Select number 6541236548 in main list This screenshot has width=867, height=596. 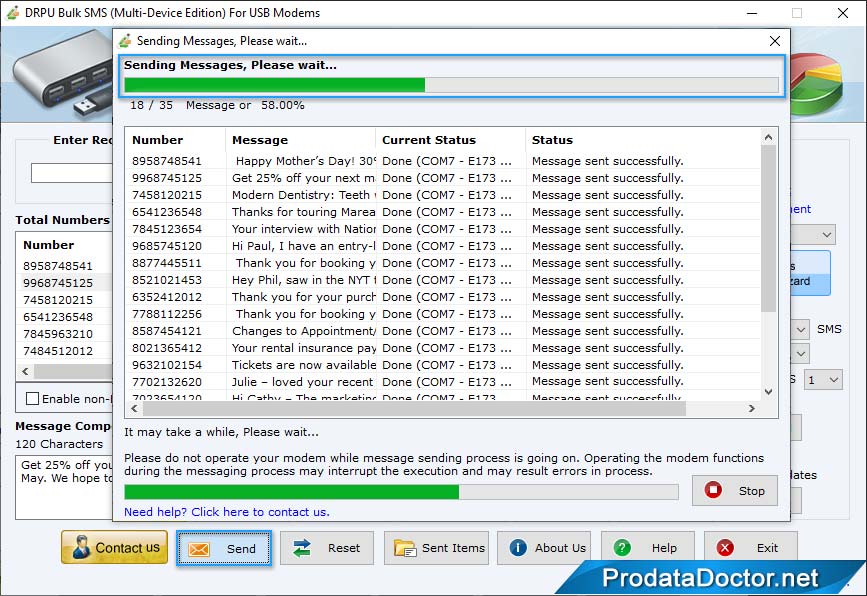(58, 317)
